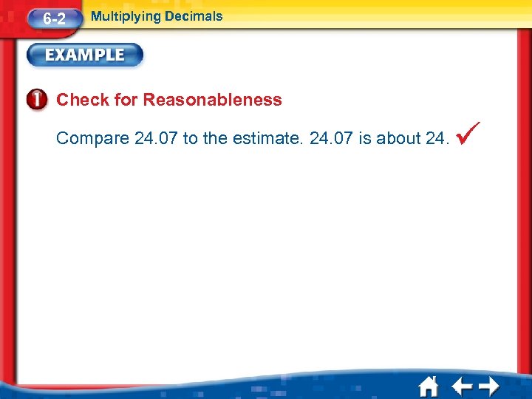
Task: Click the text 24.07 is about 24
Action: point(379,138)
